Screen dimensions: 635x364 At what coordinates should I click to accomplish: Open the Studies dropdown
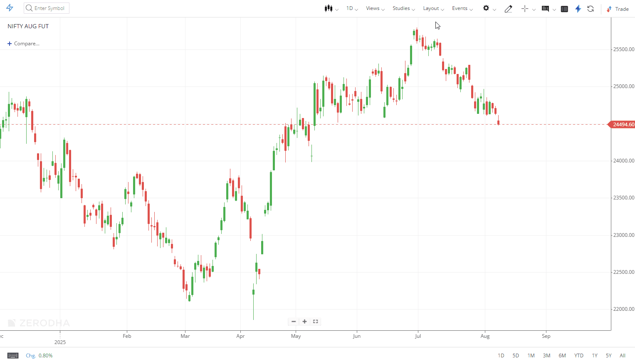[403, 8]
